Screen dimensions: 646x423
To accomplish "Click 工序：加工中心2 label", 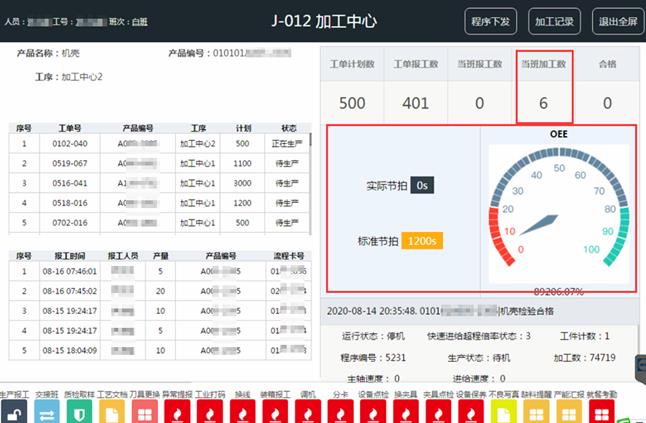I will (69, 77).
